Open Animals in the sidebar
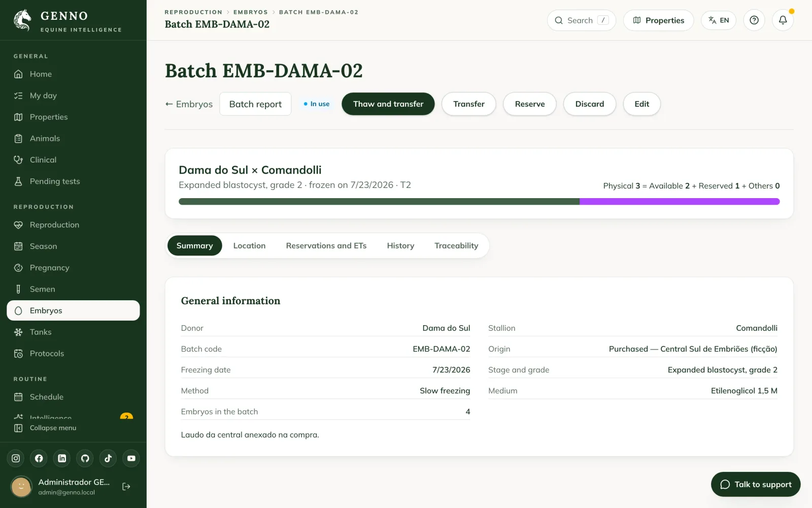 [73, 138]
